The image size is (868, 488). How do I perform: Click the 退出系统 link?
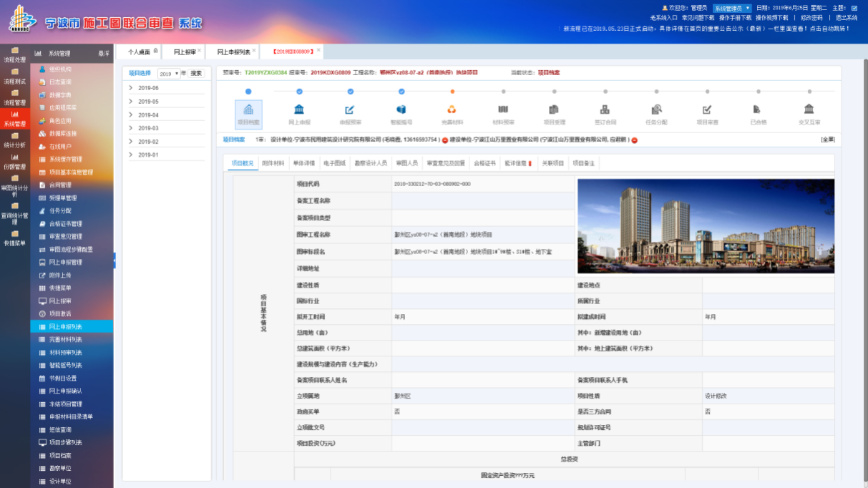847,18
